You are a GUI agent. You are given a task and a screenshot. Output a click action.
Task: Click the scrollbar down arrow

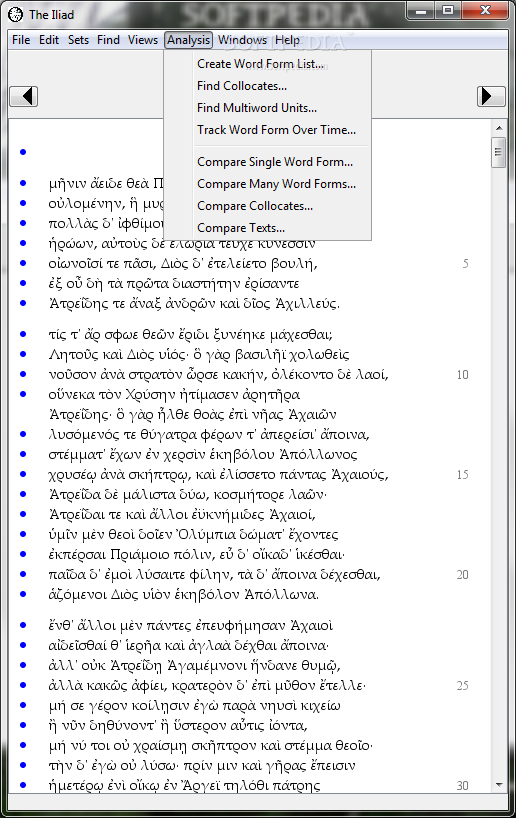click(x=499, y=784)
